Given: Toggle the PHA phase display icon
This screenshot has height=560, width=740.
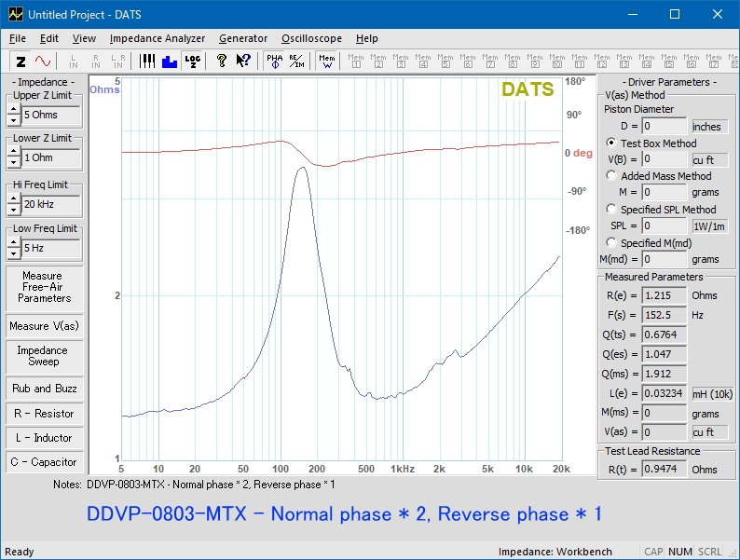Looking at the screenshot, I should (275, 61).
